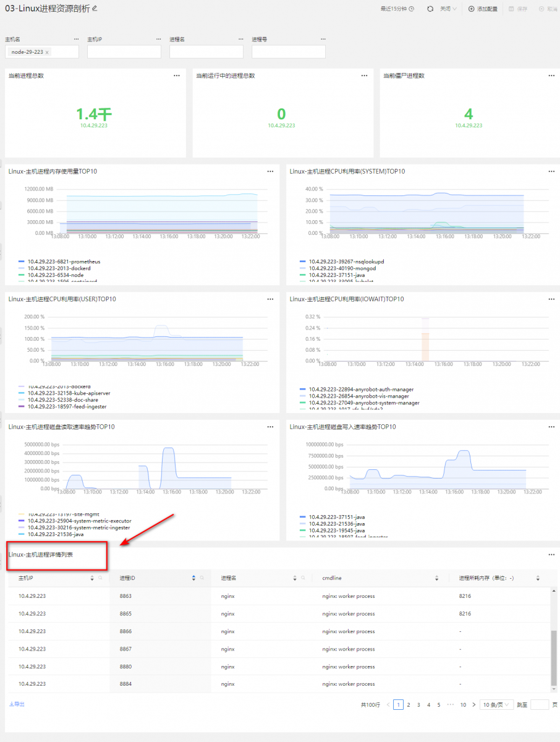Screen dimensions: 560x742
Task: Expand the 关闭 auto-refresh dropdown
Action: coord(448,9)
